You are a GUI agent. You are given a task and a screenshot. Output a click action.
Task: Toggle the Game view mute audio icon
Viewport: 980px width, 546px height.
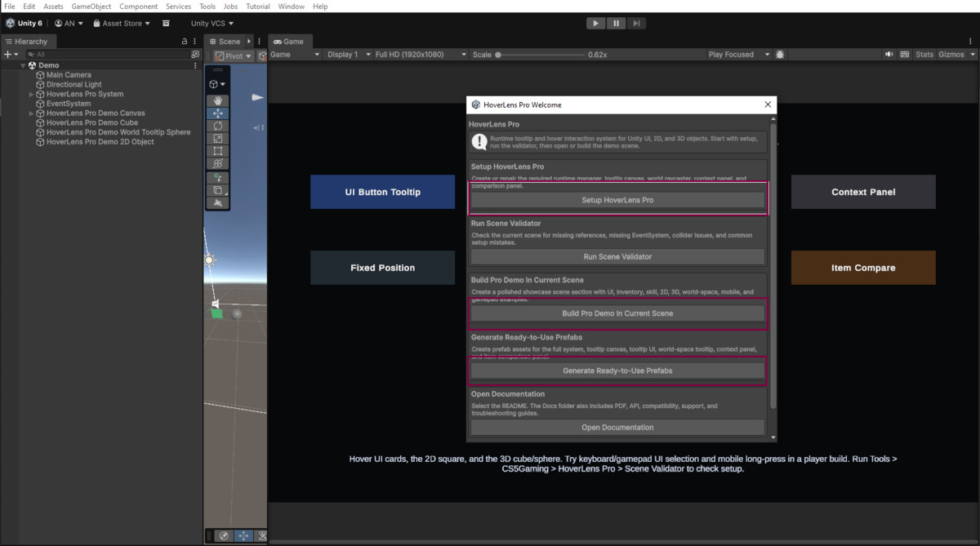(889, 55)
